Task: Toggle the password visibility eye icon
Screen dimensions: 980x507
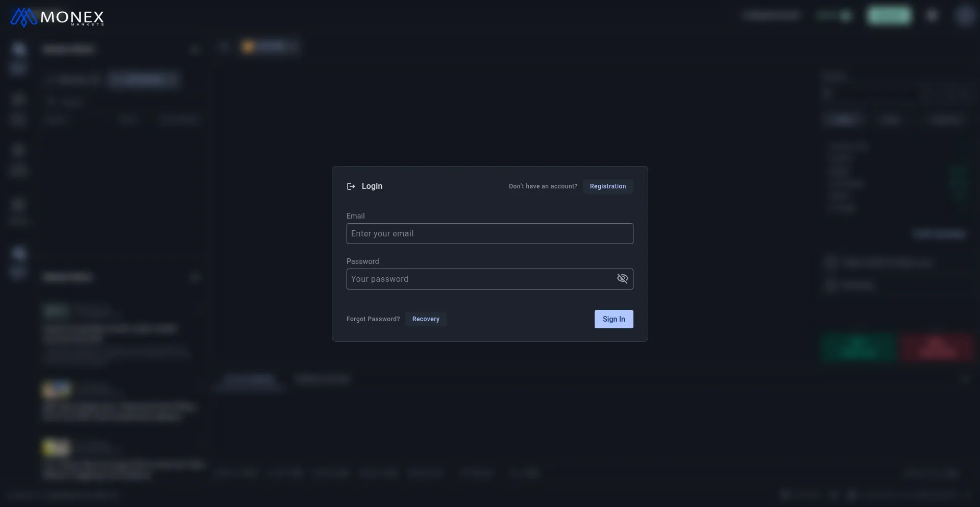Action: point(622,279)
